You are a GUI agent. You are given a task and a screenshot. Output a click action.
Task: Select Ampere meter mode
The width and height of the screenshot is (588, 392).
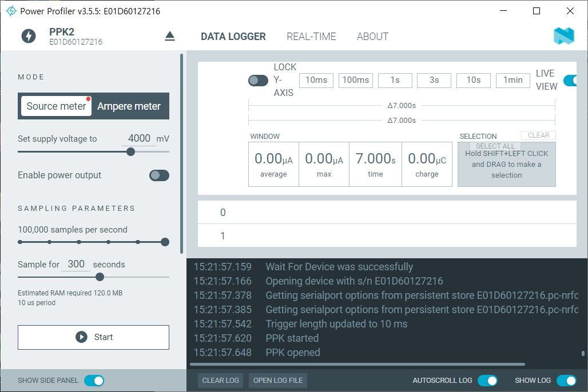click(x=129, y=106)
